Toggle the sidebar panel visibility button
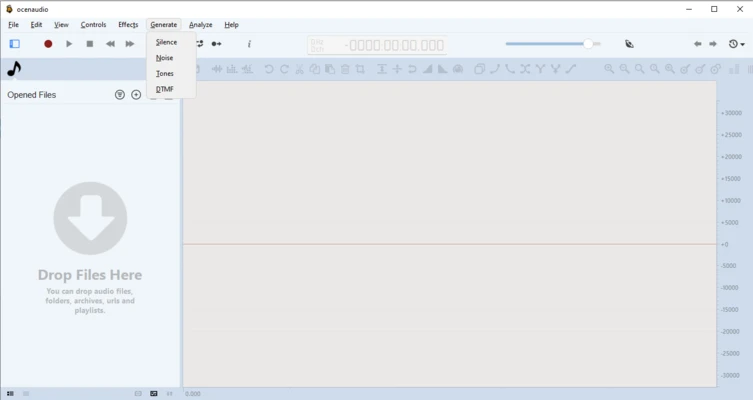 (14, 44)
